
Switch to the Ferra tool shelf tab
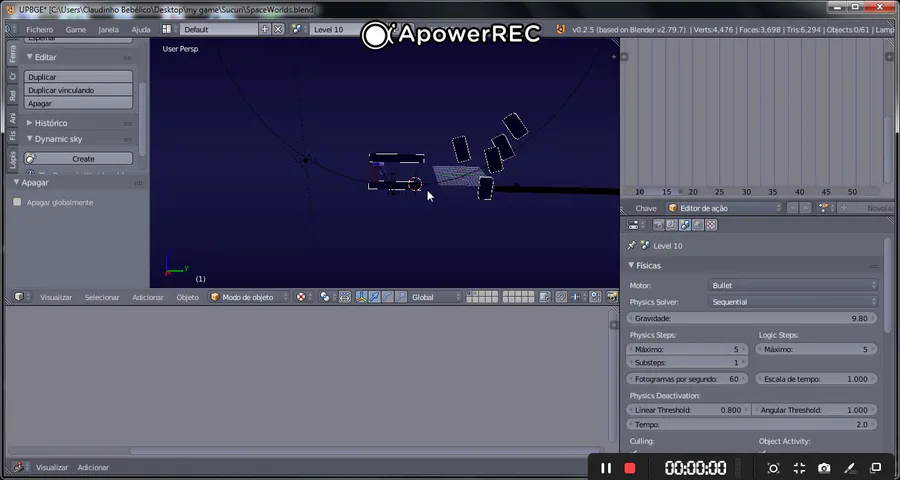click(13, 54)
